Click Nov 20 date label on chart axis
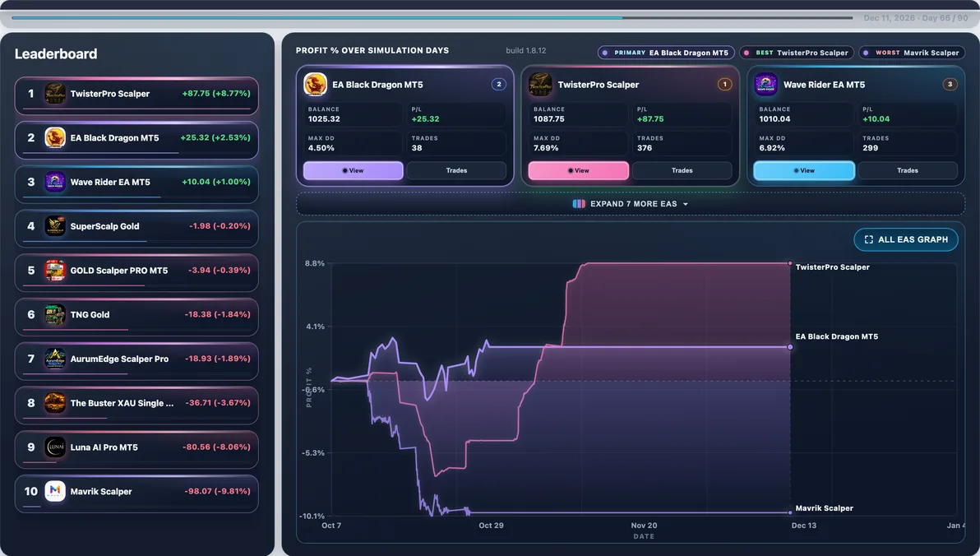The height and width of the screenshot is (556, 980). point(644,526)
